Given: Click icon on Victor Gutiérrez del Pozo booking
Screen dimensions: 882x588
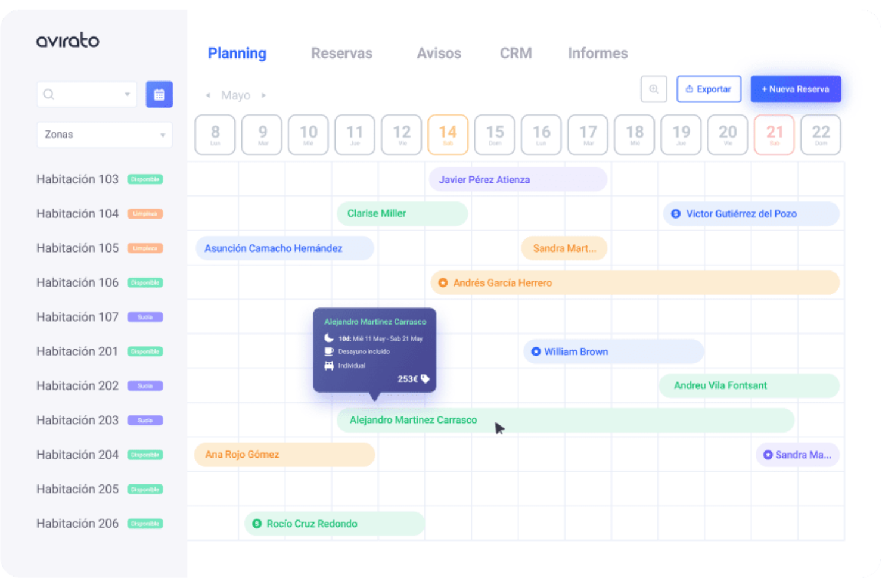Looking at the screenshot, I should [x=676, y=214].
